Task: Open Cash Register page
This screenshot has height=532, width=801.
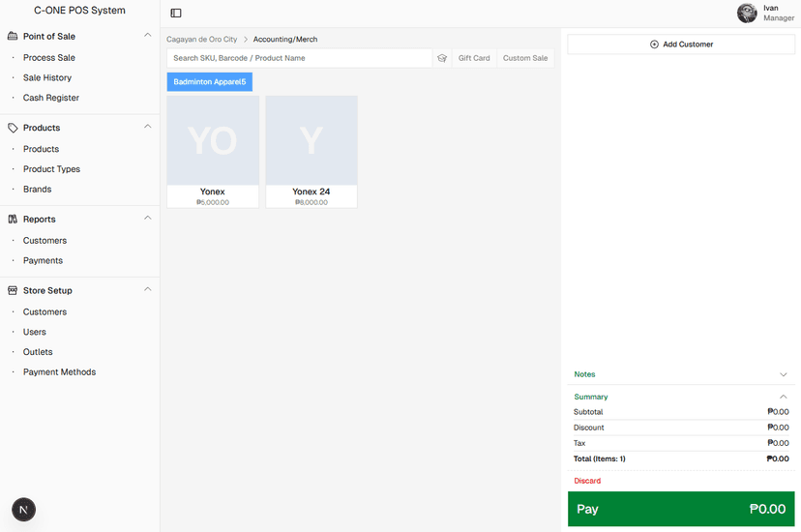Action: point(51,98)
